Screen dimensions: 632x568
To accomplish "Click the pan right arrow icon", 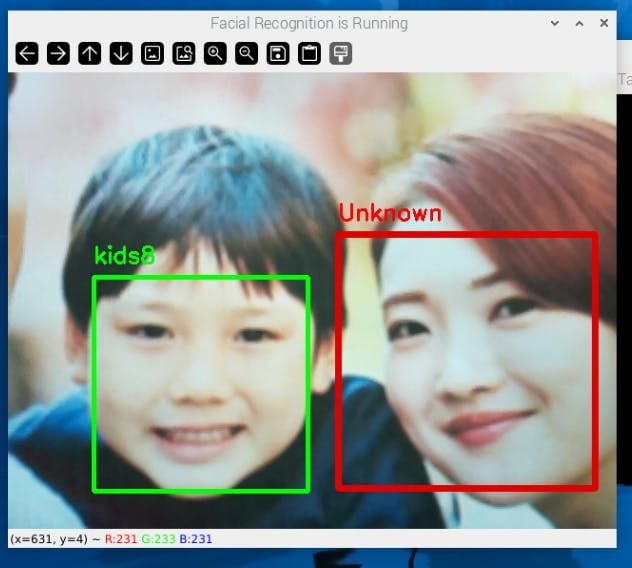I will click(x=58, y=54).
